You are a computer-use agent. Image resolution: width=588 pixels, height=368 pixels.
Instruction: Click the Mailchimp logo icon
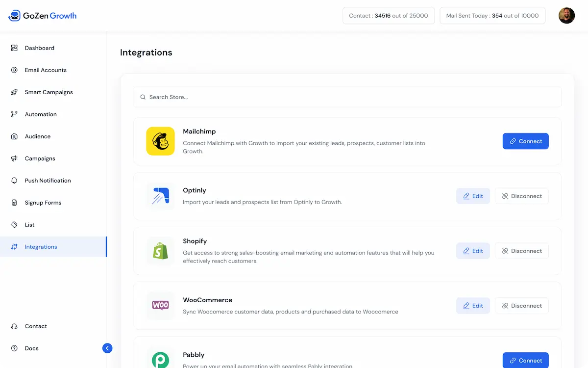tap(160, 141)
